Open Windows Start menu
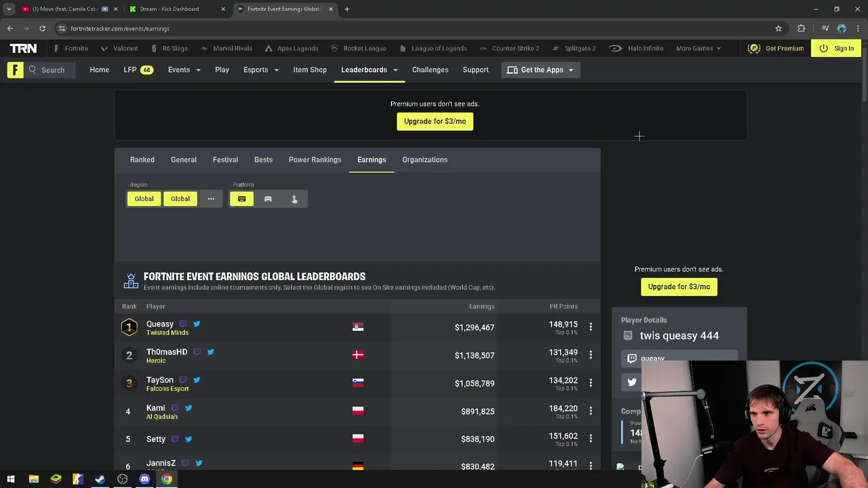Image resolution: width=868 pixels, height=488 pixels. click(x=11, y=479)
